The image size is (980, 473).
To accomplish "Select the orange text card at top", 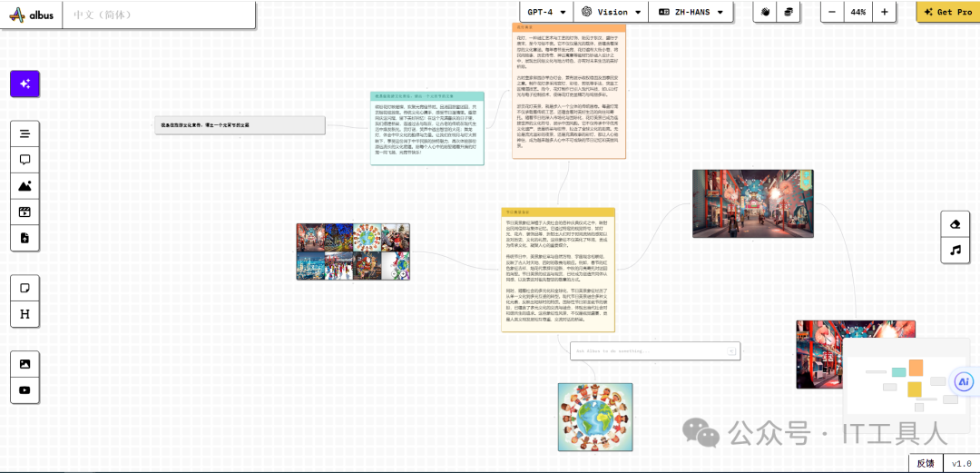I will (x=569, y=92).
